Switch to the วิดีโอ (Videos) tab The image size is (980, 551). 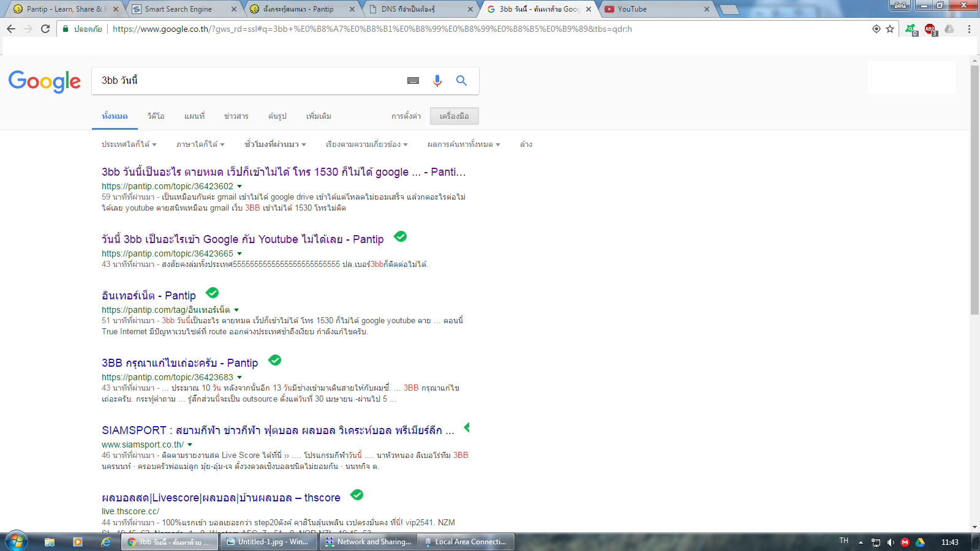click(x=156, y=116)
